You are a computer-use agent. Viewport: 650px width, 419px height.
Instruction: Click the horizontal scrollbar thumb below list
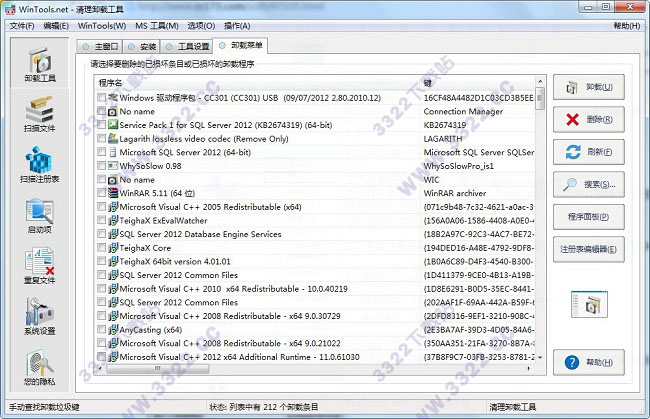click(158, 368)
